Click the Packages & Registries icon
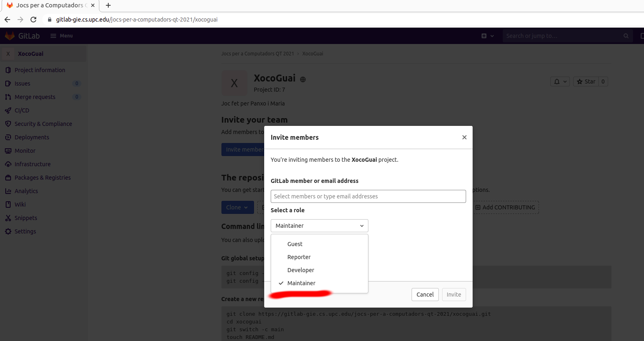Image resolution: width=644 pixels, height=341 pixels. tap(8, 178)
